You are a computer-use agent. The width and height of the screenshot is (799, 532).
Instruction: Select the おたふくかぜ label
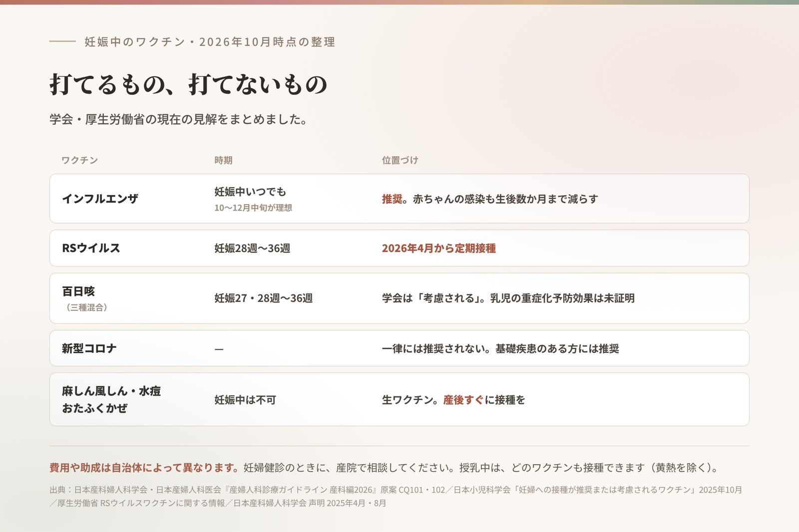pyautogui.click(x=95, y=408)
